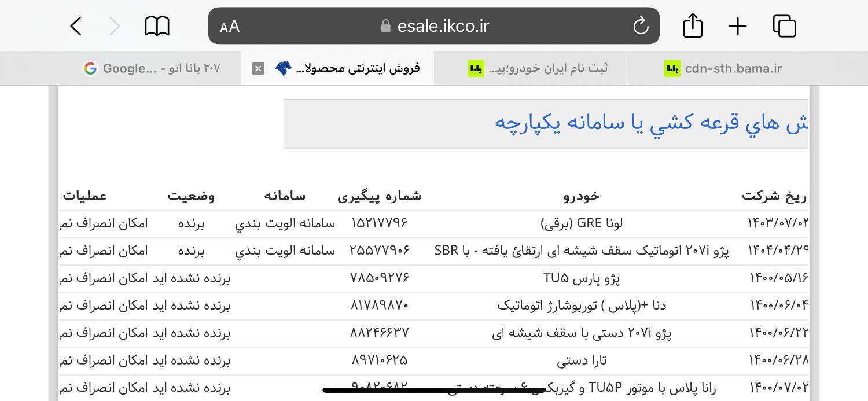Open the AA reader text-size menu

point(230,26)
